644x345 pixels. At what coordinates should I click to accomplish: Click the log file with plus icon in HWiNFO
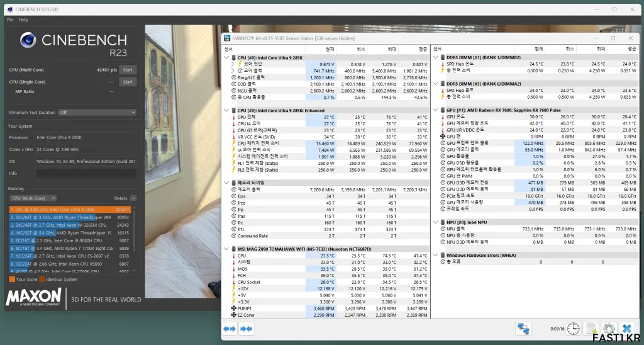pyautogui.click(x=591, y=329)
